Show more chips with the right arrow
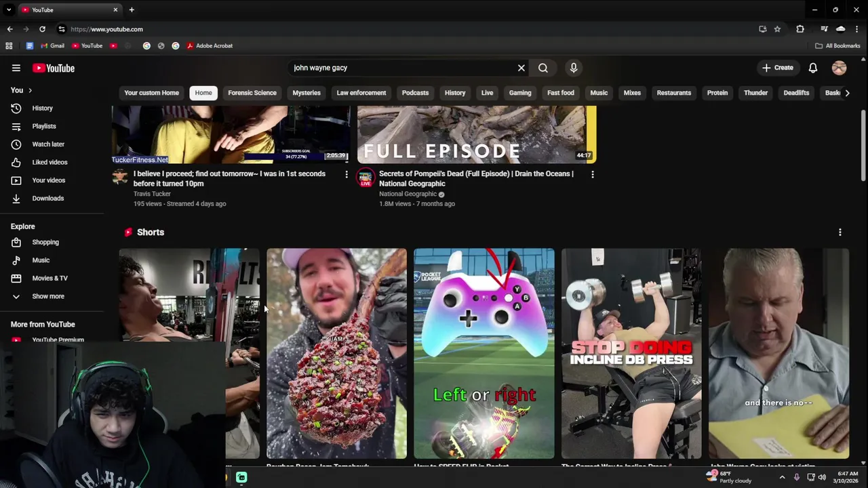The image size is (868, 488). click(x=847, y=93)
